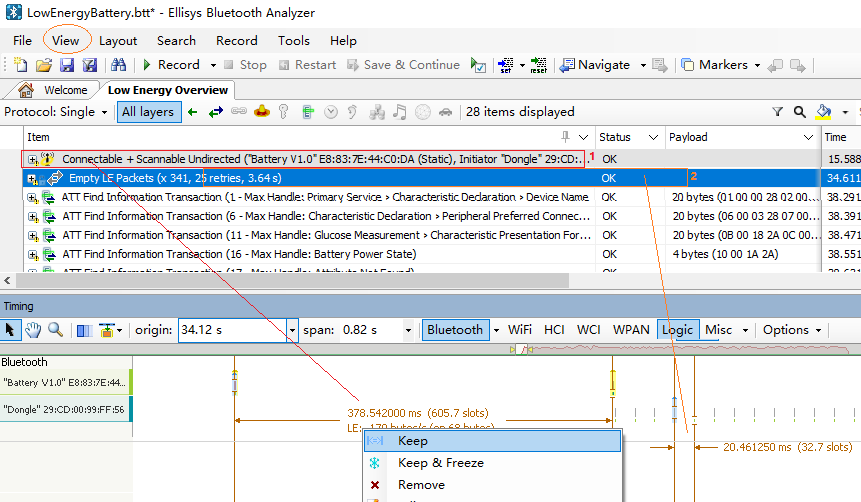Click the clock icon in overview toolbar
Screen dimensions: 861x502
[331, 112]
